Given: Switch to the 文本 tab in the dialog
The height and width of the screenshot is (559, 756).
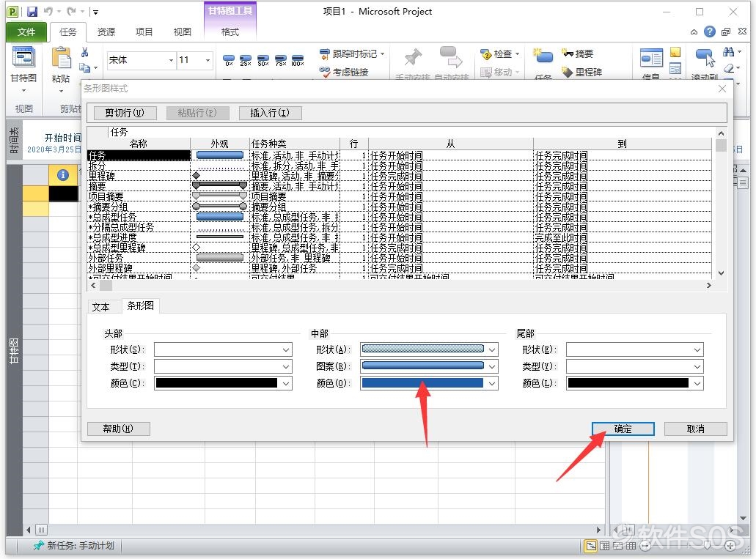Looking at the screenshot, I should pyautogui.click(x=100, y=307).
